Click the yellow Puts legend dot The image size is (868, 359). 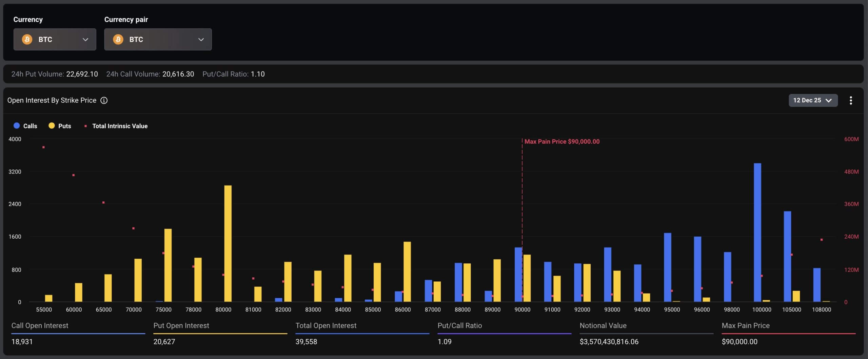point(52,126)
